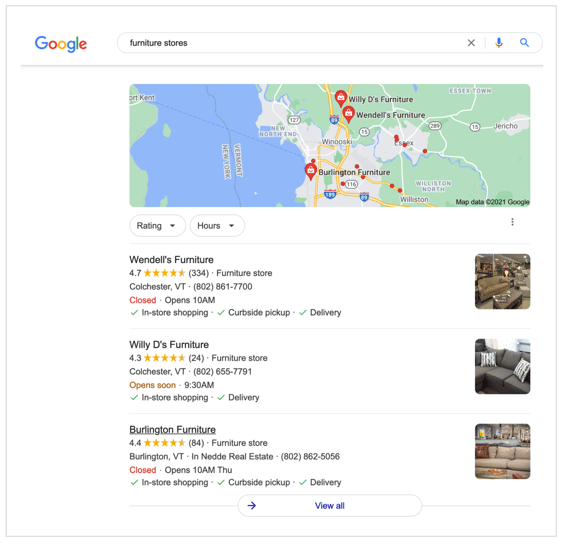Viewport: 562px width, 544px height.
Task: Open the three-dot more options menu
Action: point(512,222)
